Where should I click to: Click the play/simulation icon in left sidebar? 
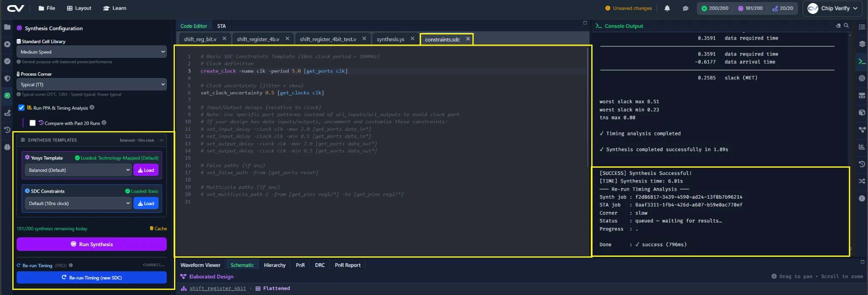(7, 44)
